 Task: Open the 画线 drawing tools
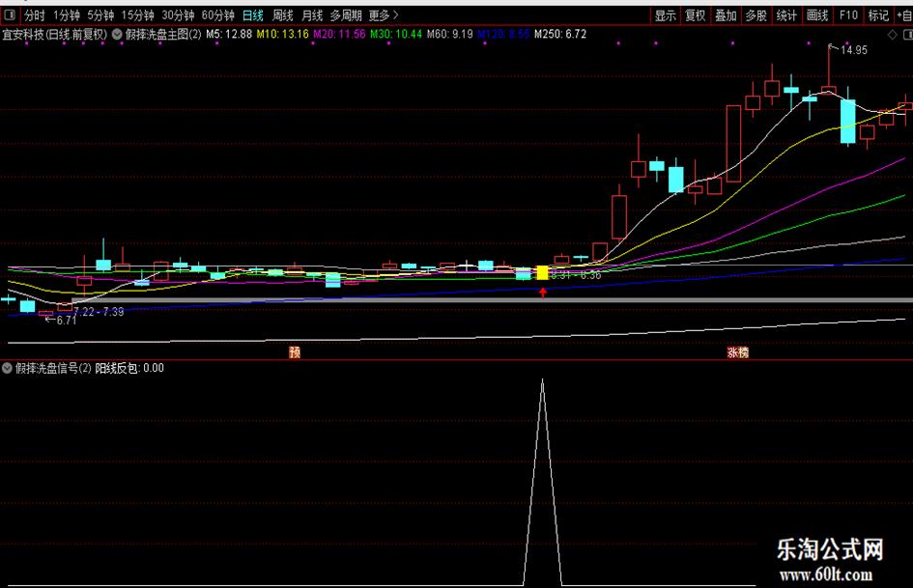(817, 15)
